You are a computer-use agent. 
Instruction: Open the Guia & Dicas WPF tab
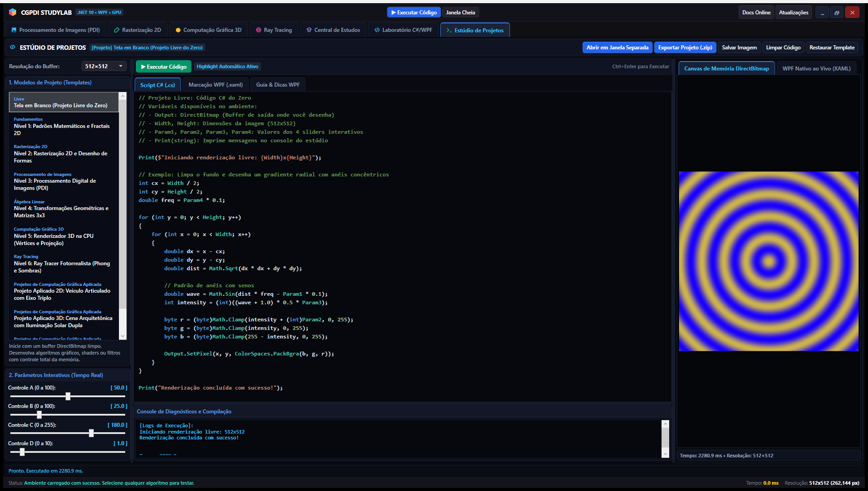coord(278,85)
